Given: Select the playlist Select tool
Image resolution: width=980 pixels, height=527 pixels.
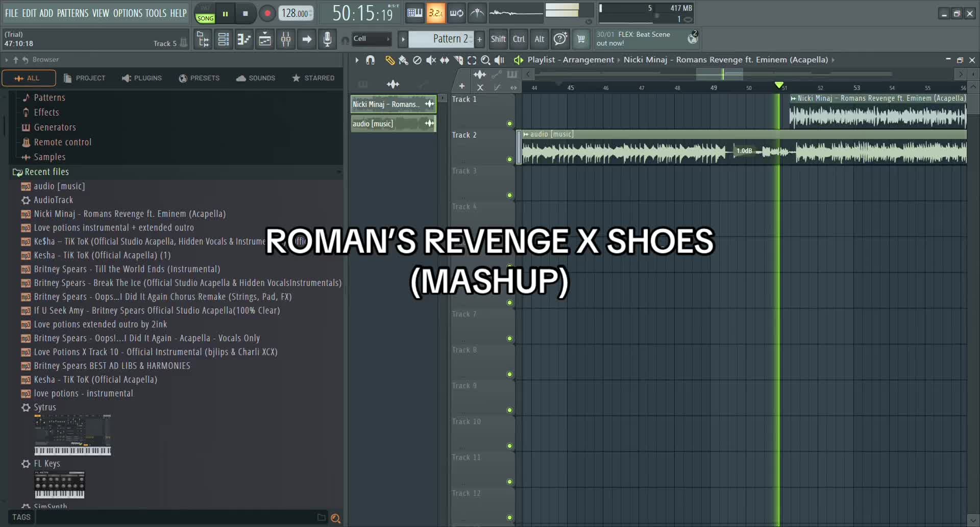Looking at the screenshot, I should click(x=472, y=60).
